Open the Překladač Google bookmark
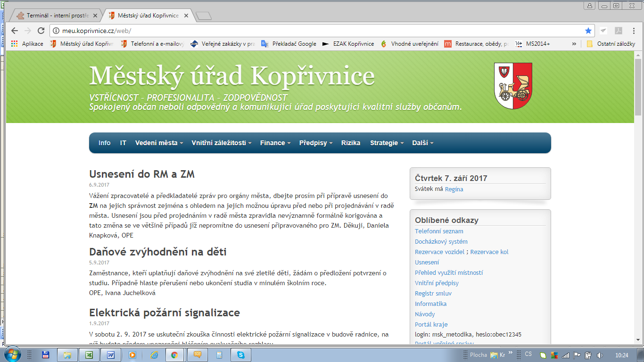The image size is (644, 362). 289,44
